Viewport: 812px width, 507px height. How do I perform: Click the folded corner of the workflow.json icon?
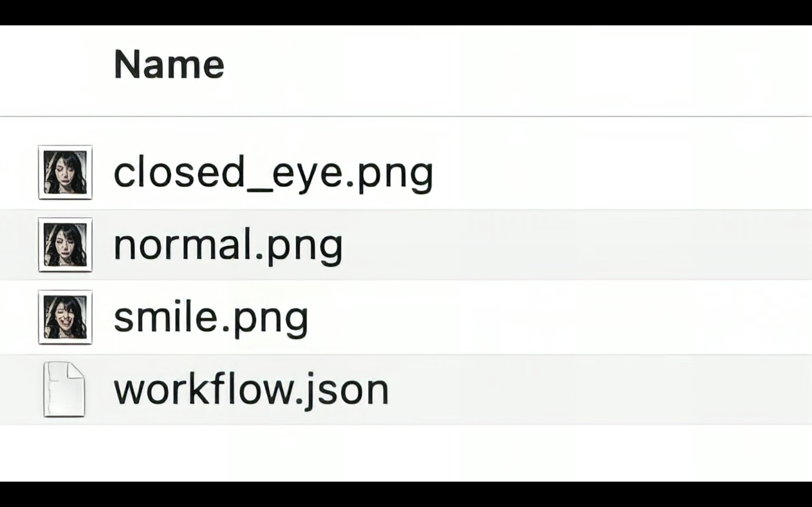coord(76,370)
